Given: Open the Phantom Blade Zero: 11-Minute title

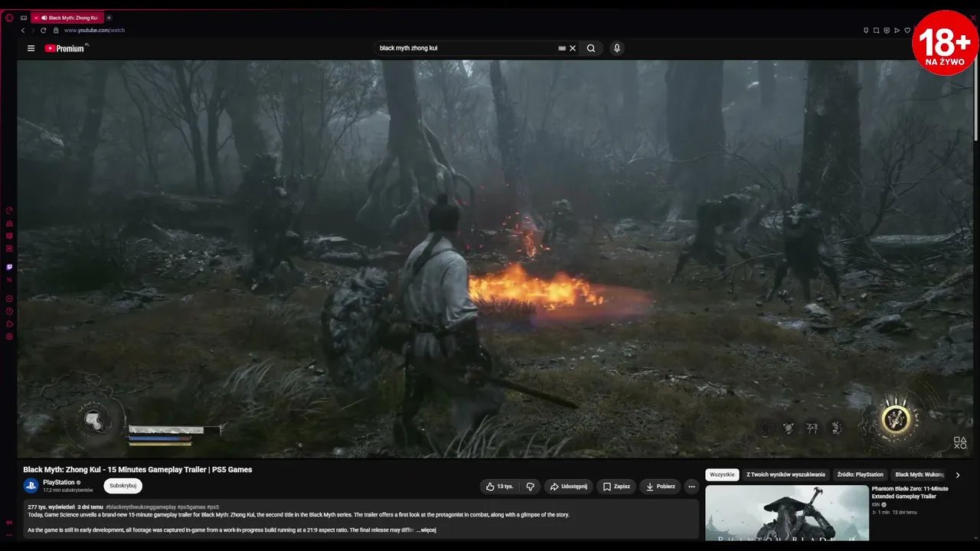Looking at the screenshot, I should [x=910, y=492].
